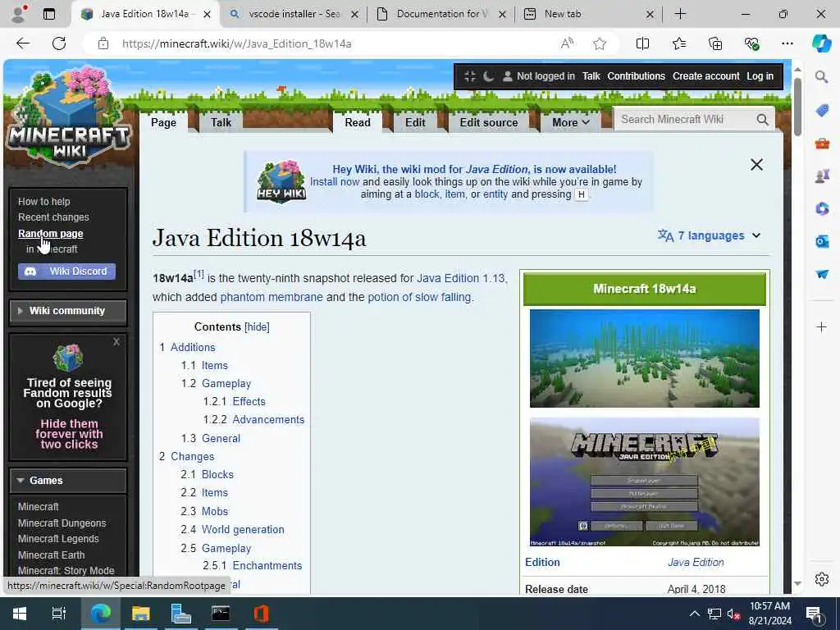The width and height of the screenshot is (840, 630).
Task: Open the Favorites list icon
Action: tap(678, 44)
